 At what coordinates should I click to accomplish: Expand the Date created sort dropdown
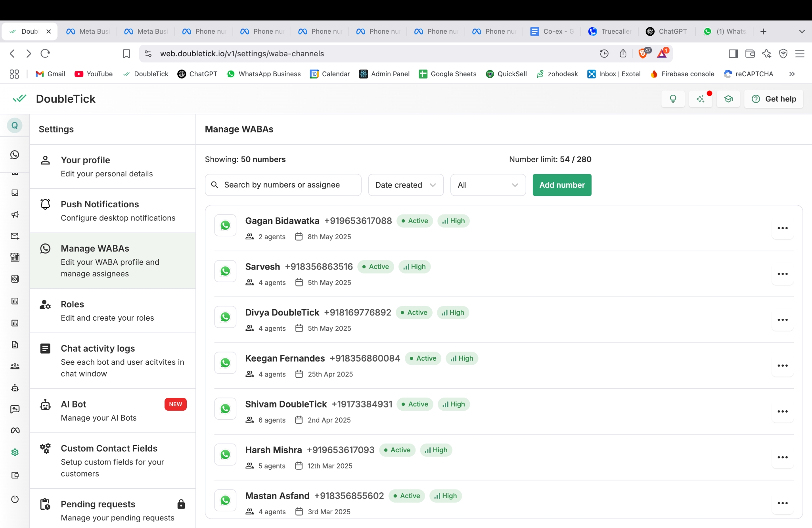[405, 185]
